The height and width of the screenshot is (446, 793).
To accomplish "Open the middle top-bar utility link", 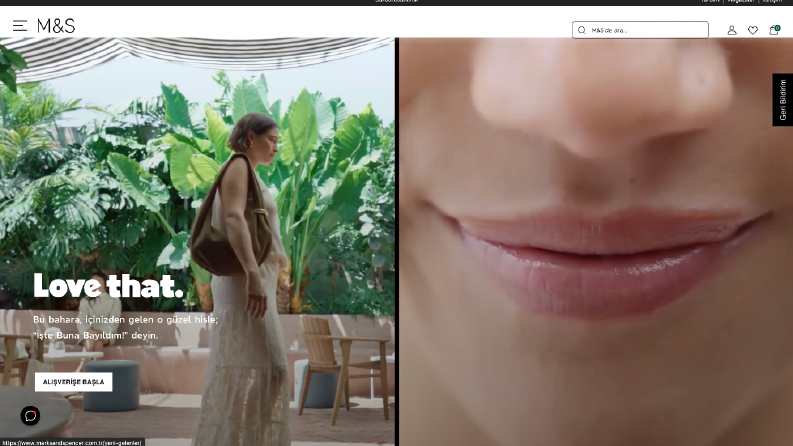I will pyautogui.click(x=741, y=2).
